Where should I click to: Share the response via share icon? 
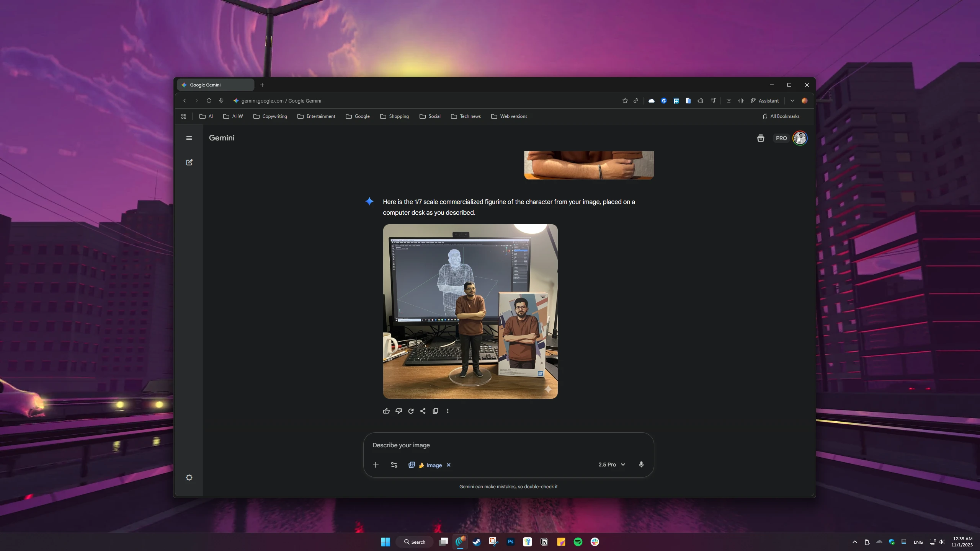(x=423, y=411)
